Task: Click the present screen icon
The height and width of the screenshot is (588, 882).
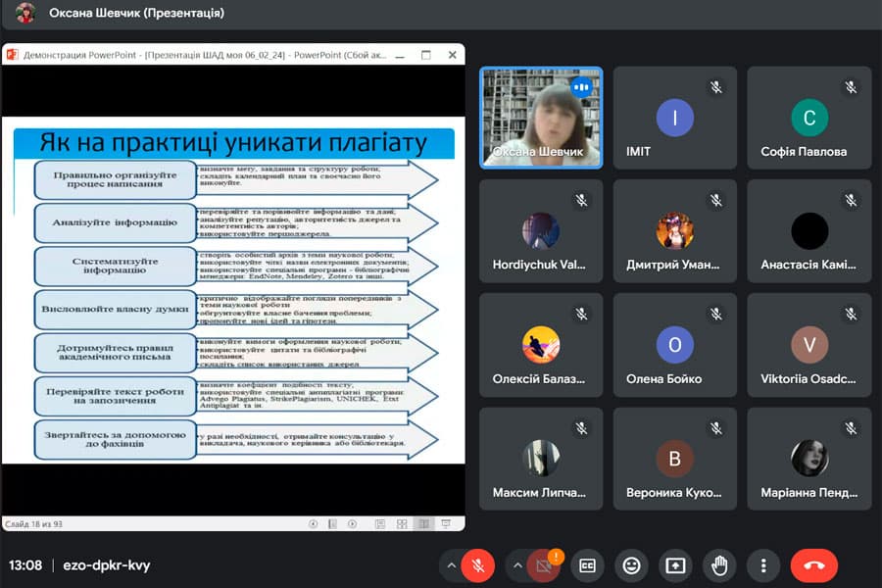Action: tap(675, 565)
